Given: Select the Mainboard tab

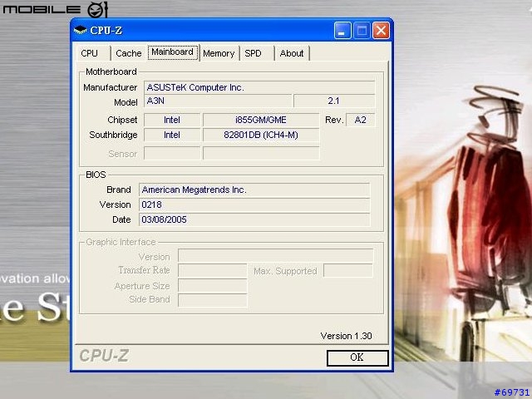Looking at the screenshot, I should [173, 52].
